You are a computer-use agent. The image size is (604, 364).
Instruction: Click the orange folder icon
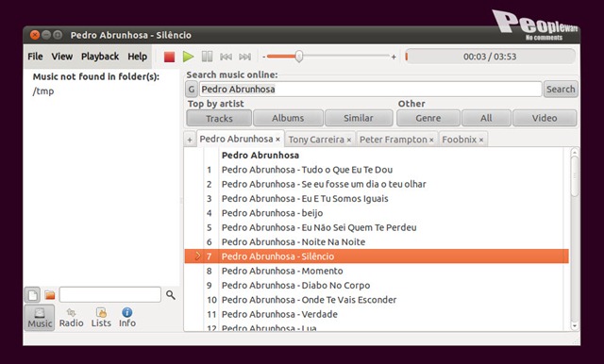click(x=50, y=295)
